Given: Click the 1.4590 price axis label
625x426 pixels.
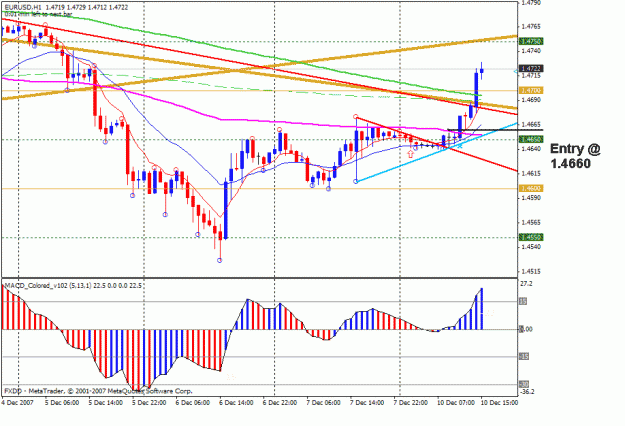Looking at the screenshot, I should tap(531, 198).
